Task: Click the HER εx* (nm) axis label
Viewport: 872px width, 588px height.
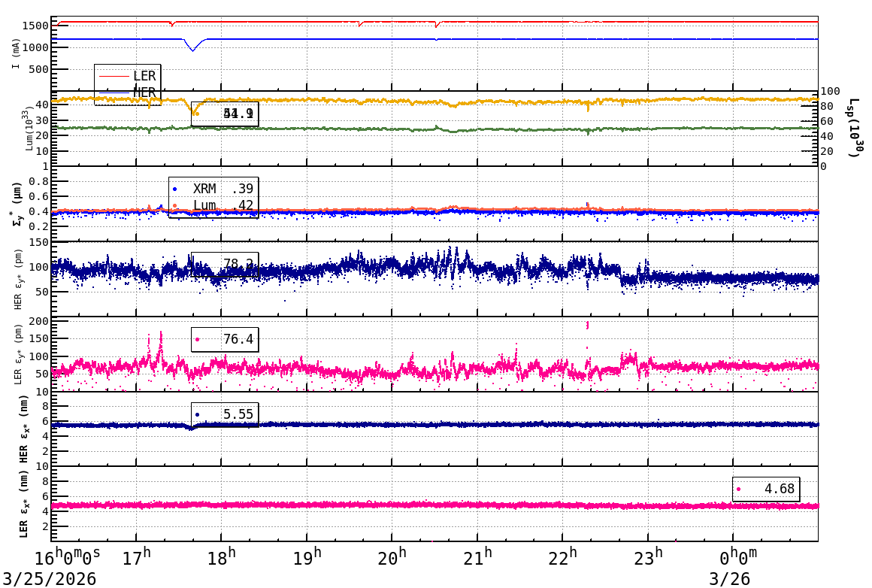Action: click(24, 429)
